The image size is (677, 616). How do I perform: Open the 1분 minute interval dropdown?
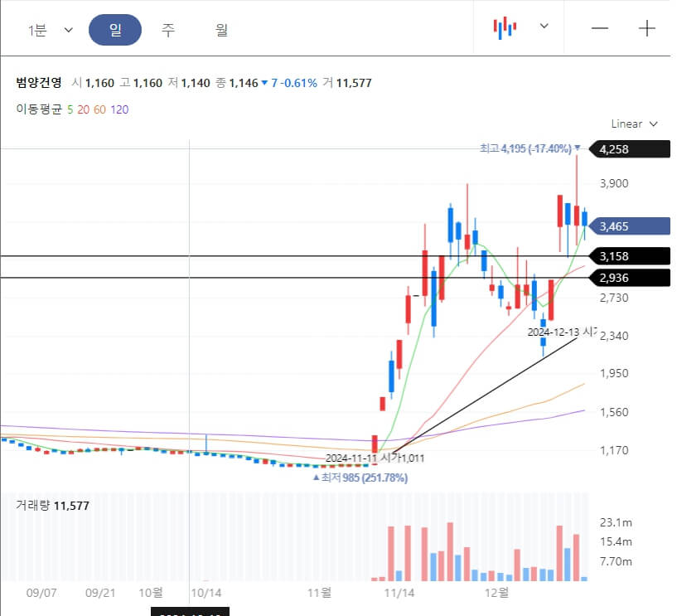[51, 30]
